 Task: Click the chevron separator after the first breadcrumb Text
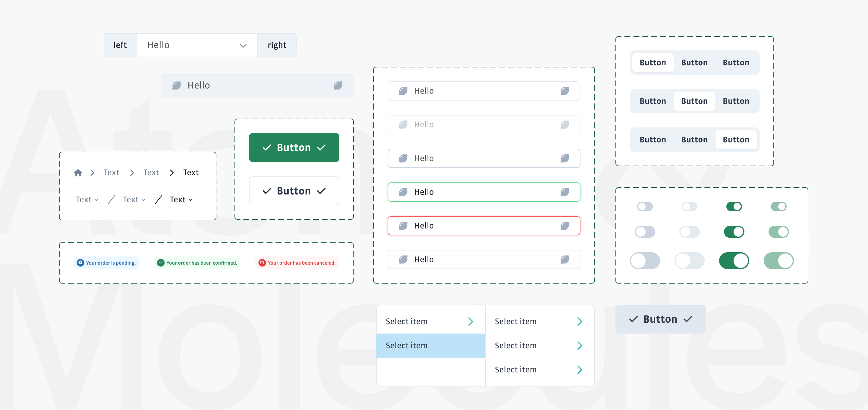click(x=132, y=172)
